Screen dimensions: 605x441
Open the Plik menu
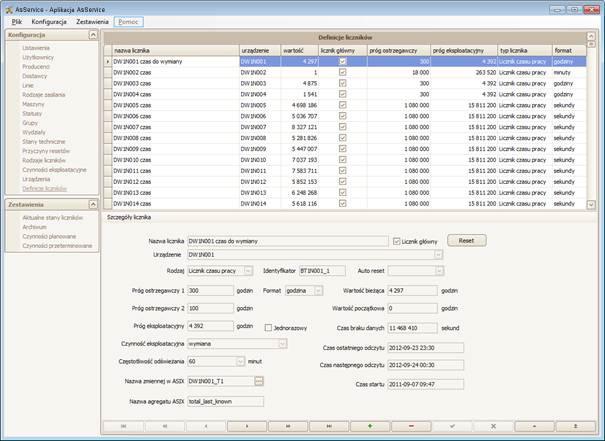click(17, 22)
